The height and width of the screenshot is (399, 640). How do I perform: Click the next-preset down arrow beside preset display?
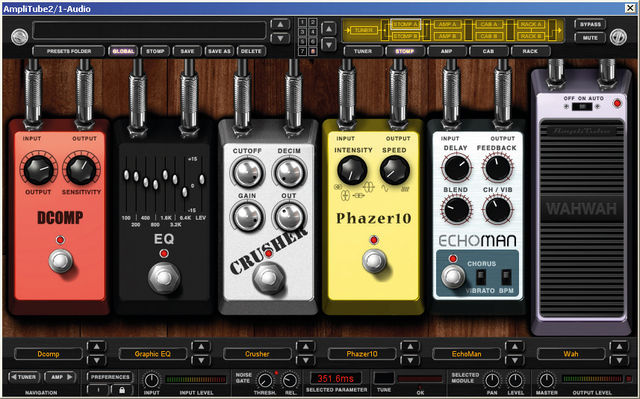point(280,38)
